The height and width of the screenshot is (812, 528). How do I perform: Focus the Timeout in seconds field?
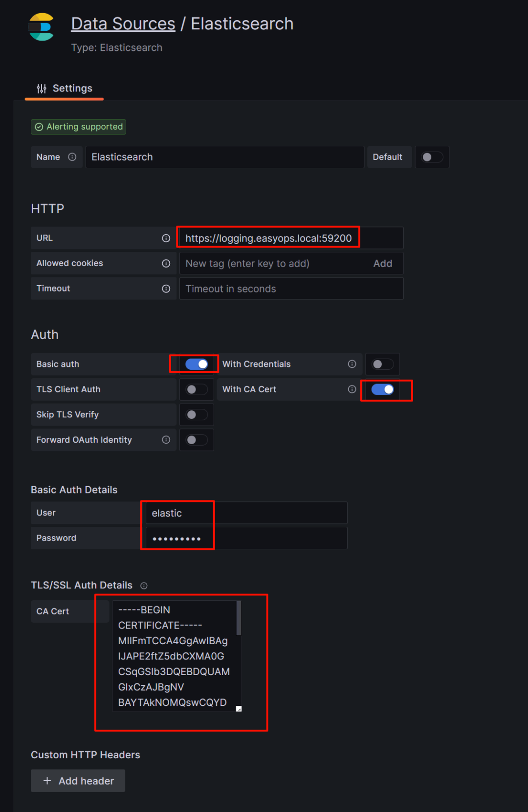pos(291,289)
